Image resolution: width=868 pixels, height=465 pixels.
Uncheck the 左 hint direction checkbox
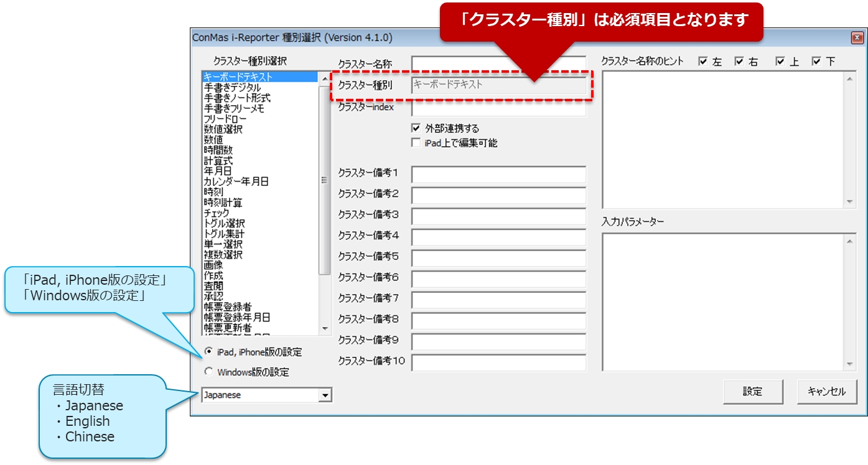pyautogui.click(x=703, y=62)
